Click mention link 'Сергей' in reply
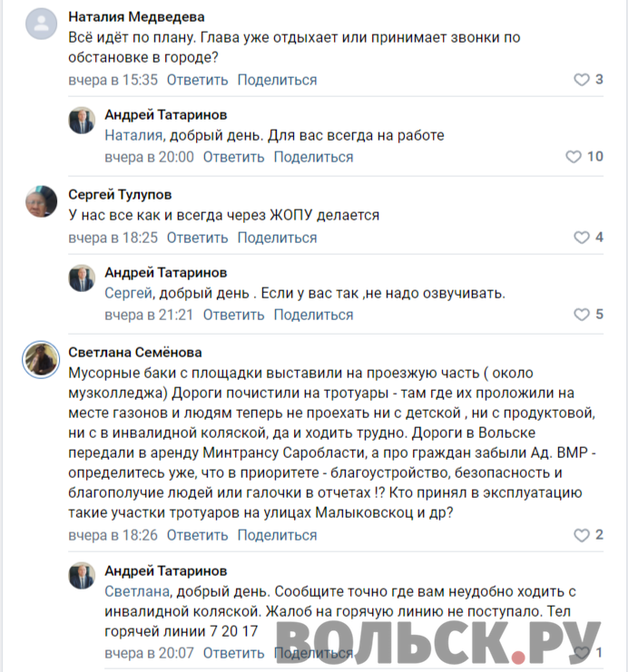 [128, 293]
